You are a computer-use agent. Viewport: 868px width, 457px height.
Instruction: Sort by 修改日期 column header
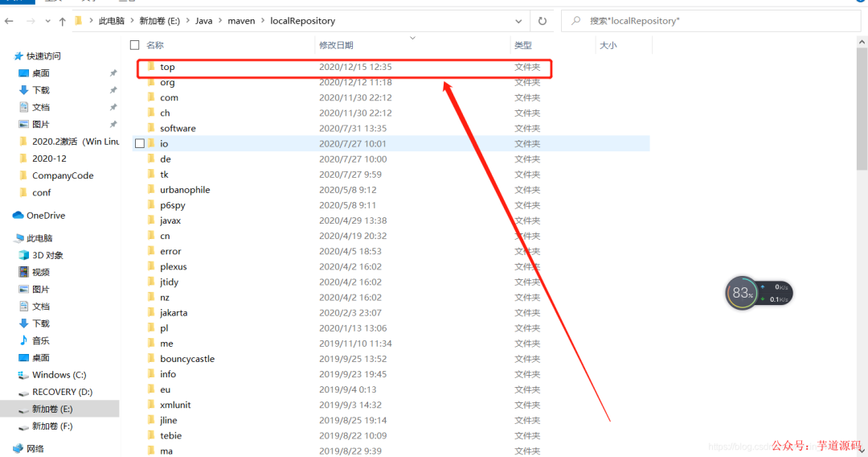[x=336, y=45]
